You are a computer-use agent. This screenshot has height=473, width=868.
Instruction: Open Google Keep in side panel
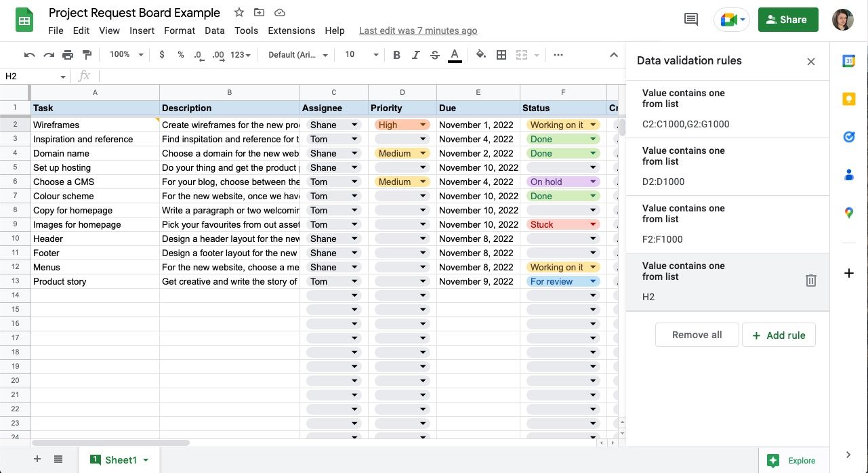[848, 99]
